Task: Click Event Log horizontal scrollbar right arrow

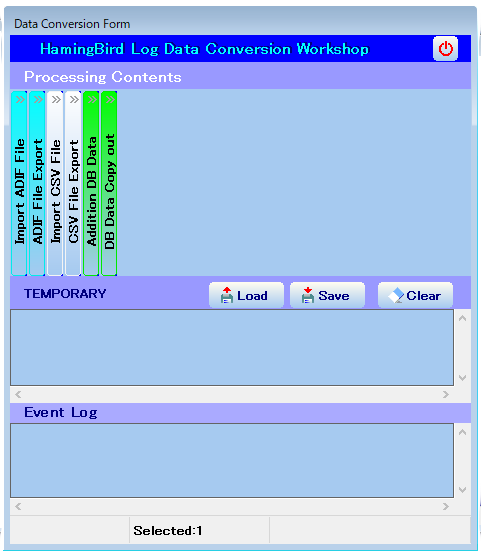Action: (446, 506)
